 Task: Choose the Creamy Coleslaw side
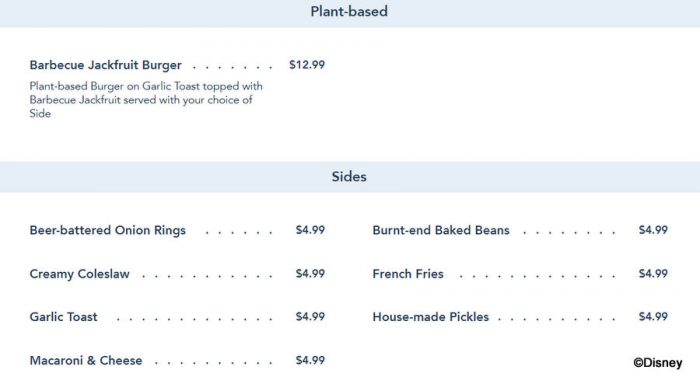coord(79,274)
